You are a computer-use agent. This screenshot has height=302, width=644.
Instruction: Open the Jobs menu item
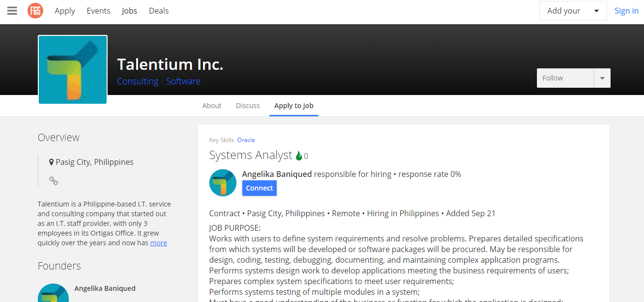tap(129, 11)
